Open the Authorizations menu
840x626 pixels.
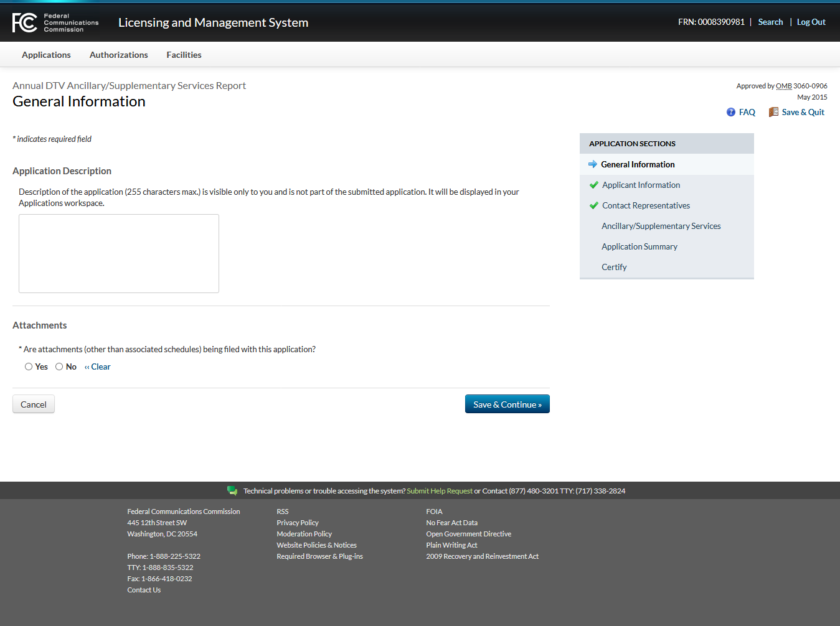pos(118,55)
